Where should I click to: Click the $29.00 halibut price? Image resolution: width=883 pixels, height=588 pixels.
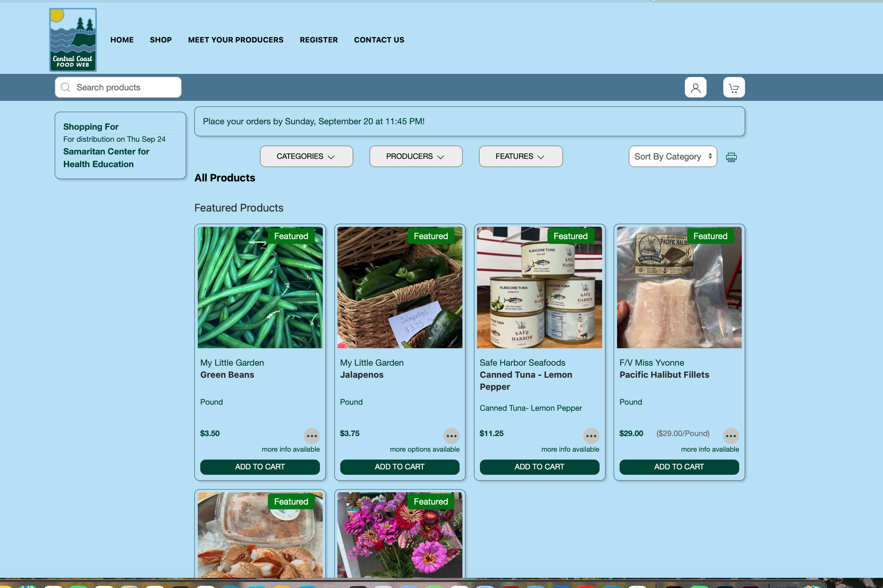pyautogui.click(x=631, y=433)
